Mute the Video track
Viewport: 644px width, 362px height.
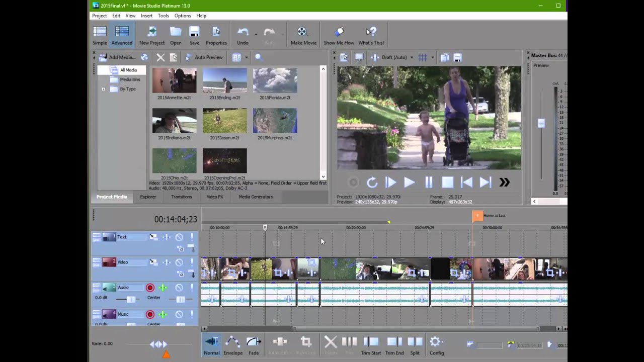tap(179, 262)
